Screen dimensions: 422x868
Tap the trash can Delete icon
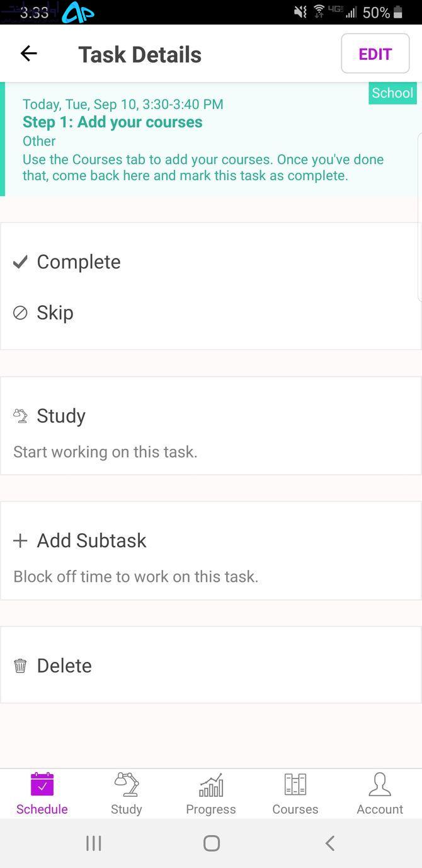pyautogui.click(x=20, y=666)
